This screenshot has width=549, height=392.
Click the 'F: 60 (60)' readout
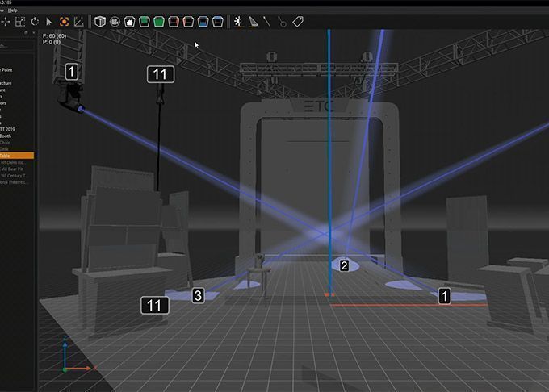[x=55, y=36]
